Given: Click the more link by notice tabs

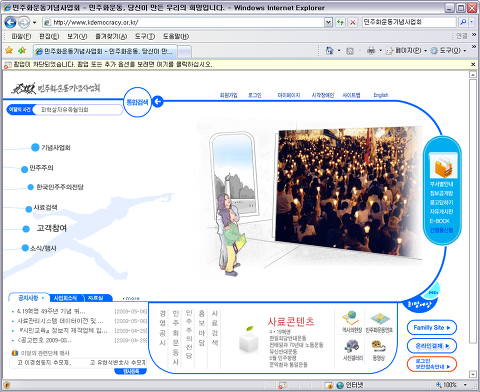Looking at the screenshot, I should pos(131,298).
